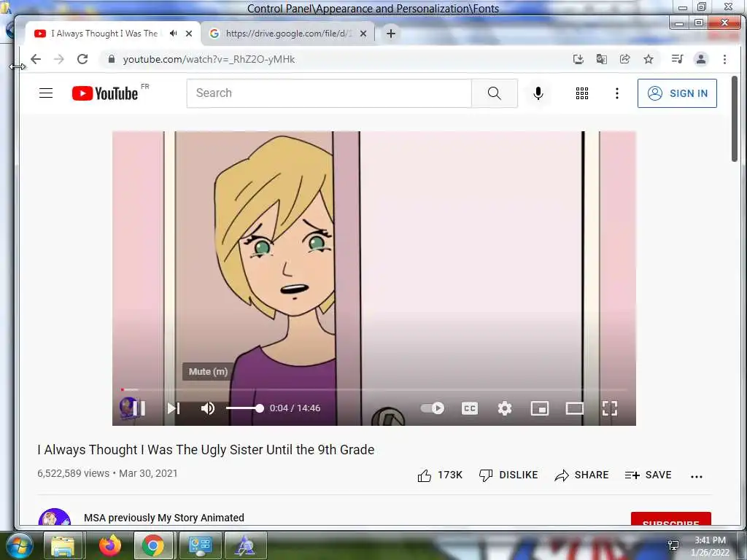The image size is (747, 560).
Task: Share this page icon in address bar
Action: point(625,59)
